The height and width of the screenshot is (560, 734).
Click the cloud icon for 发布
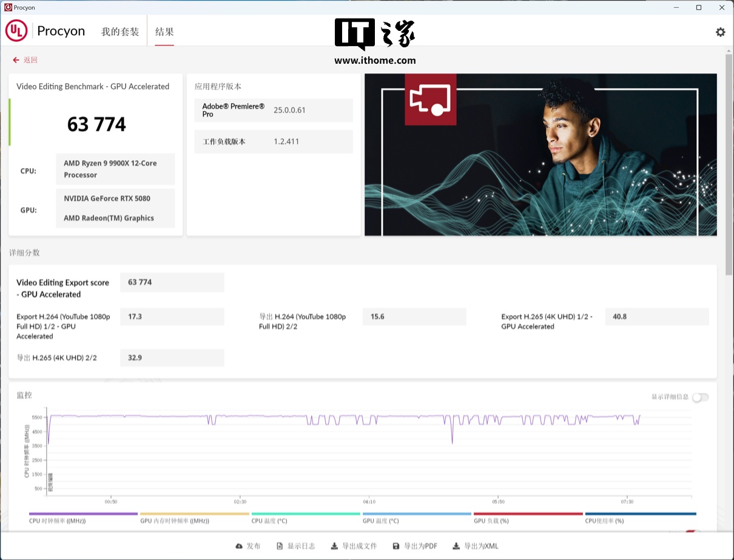pyautogui.click(x=239, y=546)
